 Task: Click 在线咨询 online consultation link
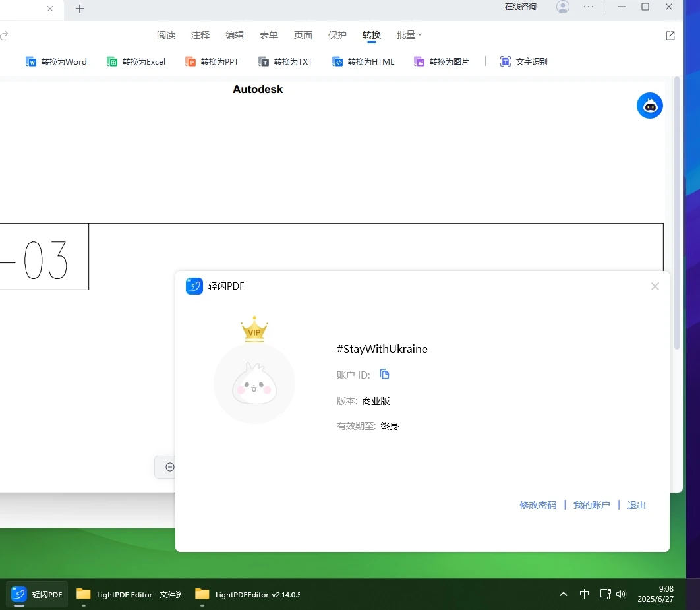[x=521, y=7]
